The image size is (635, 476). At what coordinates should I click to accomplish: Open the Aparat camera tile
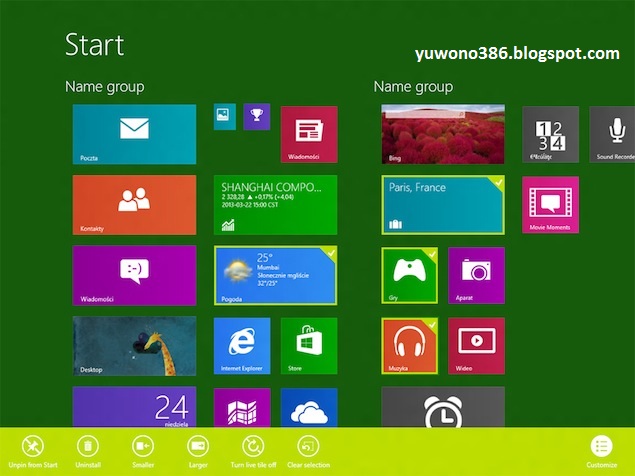coord(476,275)
